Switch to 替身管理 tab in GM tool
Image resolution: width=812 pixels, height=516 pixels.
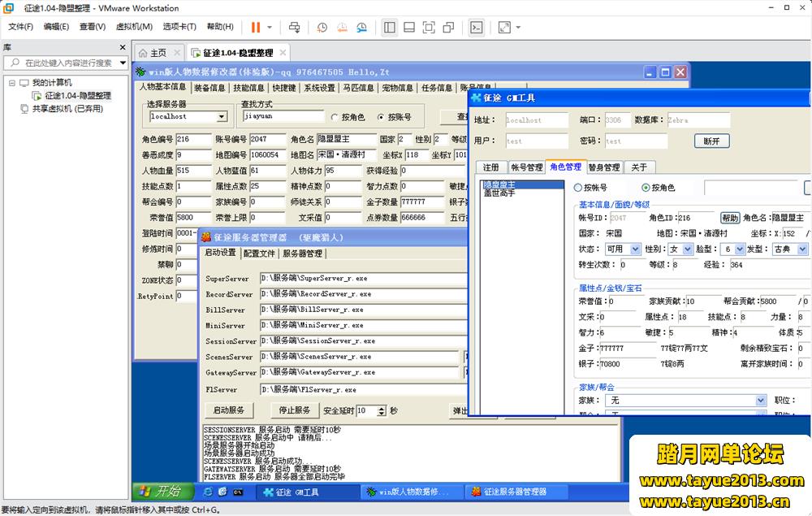pos(604,167)
